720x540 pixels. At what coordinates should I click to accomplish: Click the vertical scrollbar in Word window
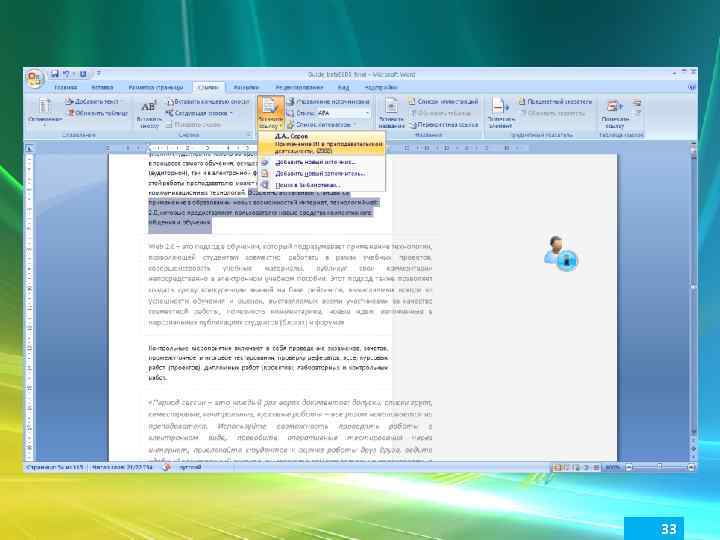(693, 294)
